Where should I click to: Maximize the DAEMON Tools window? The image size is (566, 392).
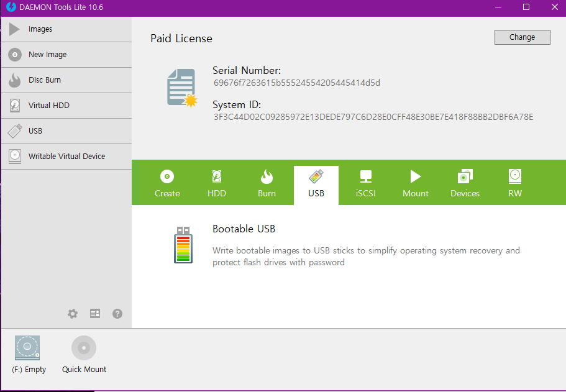(x=526, y=7)
